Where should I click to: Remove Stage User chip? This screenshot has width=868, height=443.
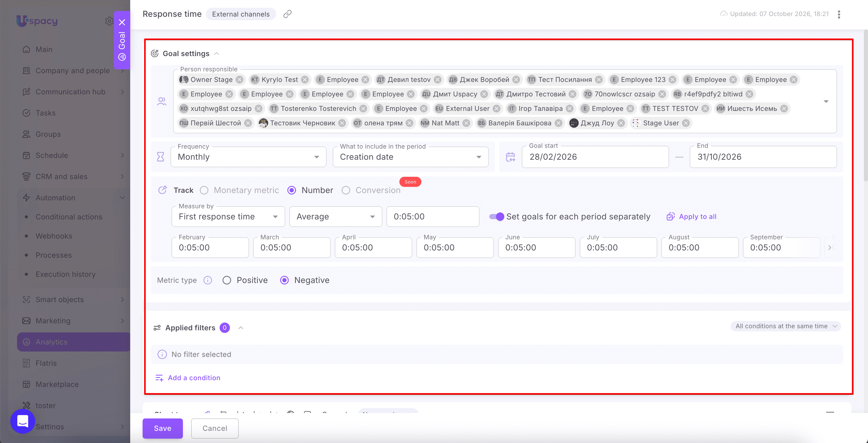(x=686, y=123)
